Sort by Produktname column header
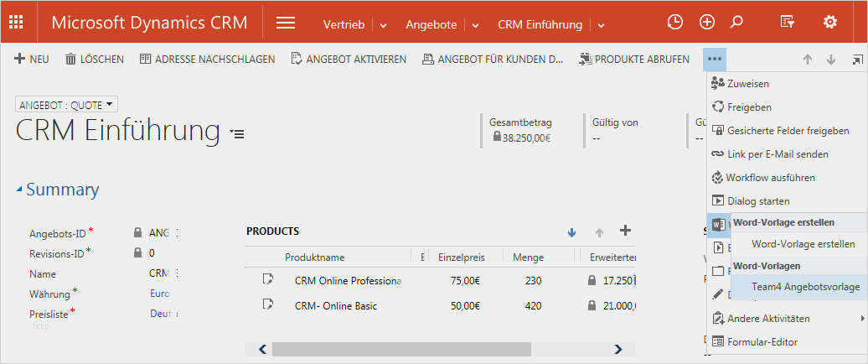This screenshot has width=868, height=364. point(314,257)
